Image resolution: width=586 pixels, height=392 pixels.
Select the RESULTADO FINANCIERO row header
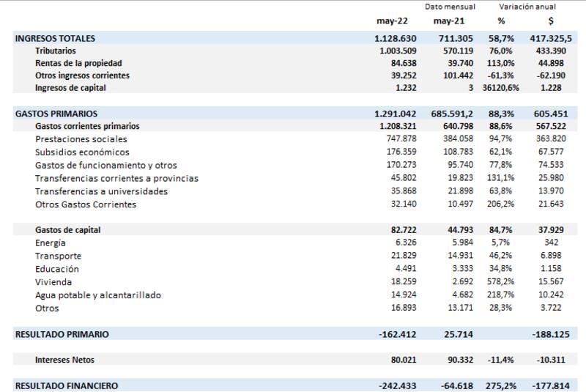pos(66,385)
